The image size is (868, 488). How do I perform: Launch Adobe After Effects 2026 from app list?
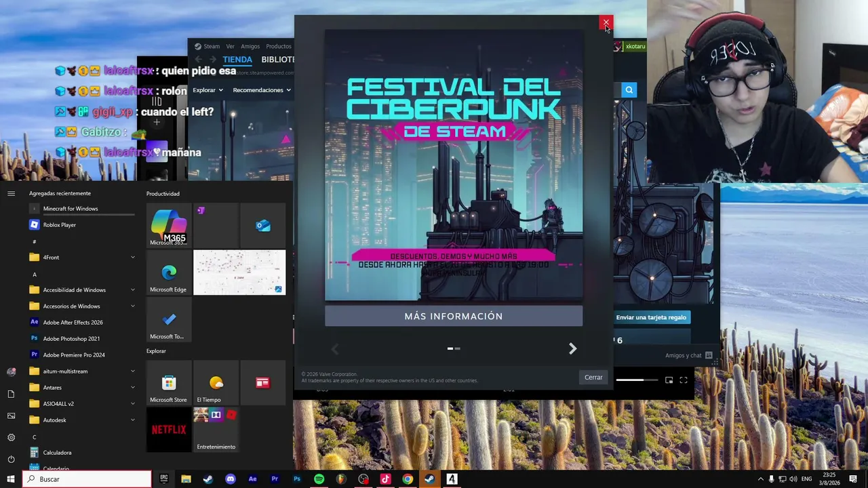[x=81, y=323]
